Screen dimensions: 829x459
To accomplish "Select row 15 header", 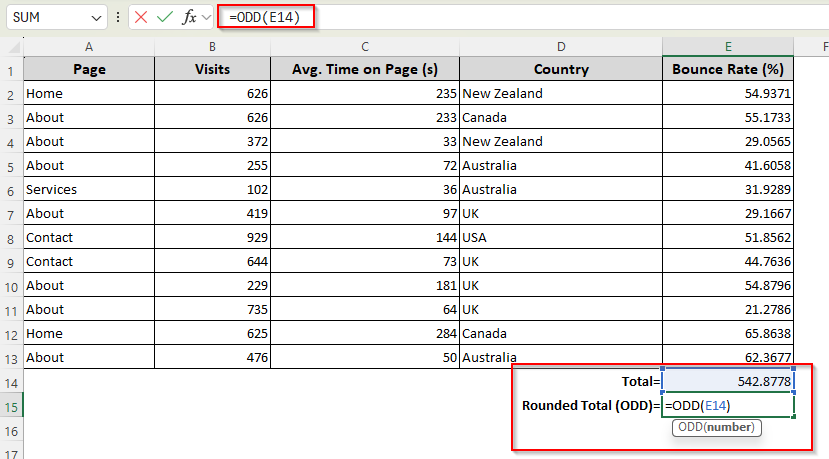I will pos(11,407).
